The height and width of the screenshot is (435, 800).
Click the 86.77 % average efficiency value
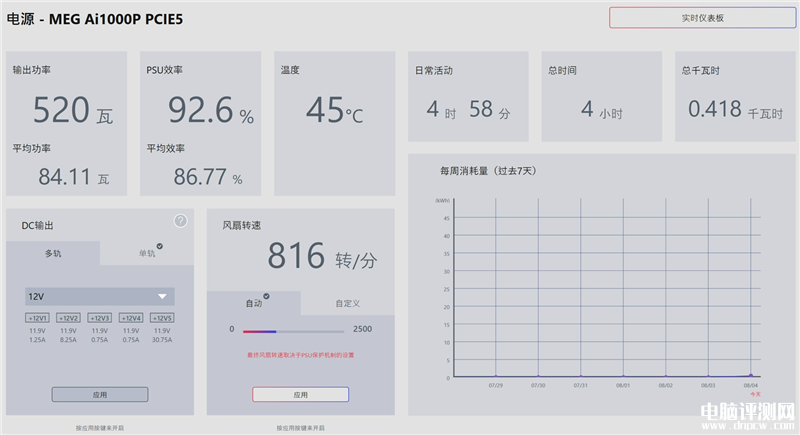point(208,177)
